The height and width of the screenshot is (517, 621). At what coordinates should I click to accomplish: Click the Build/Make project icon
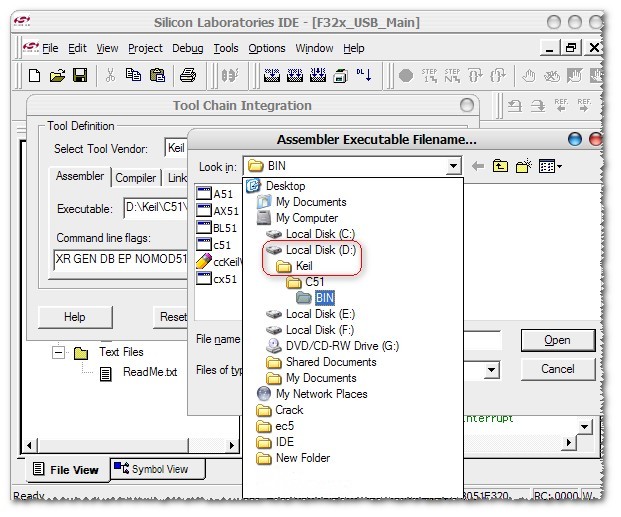coord(295,75)
